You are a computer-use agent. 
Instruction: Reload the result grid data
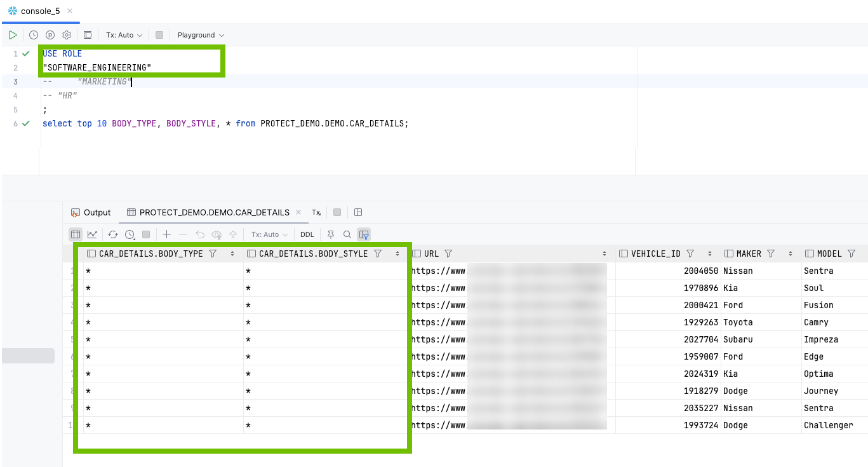(112, 234)
